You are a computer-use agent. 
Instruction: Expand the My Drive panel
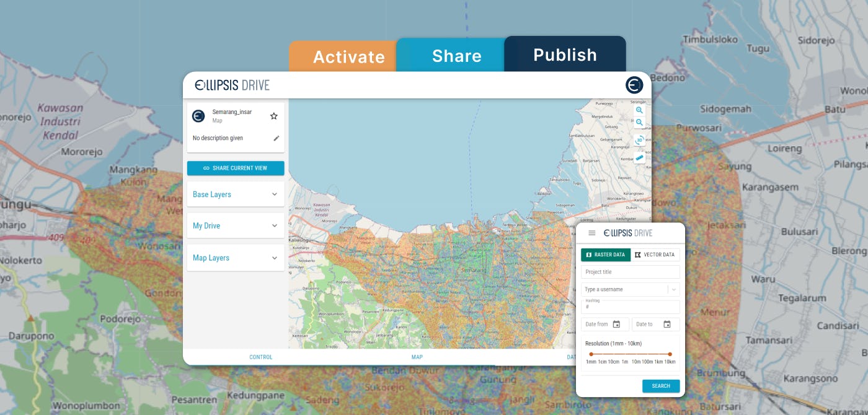(236, 225)
